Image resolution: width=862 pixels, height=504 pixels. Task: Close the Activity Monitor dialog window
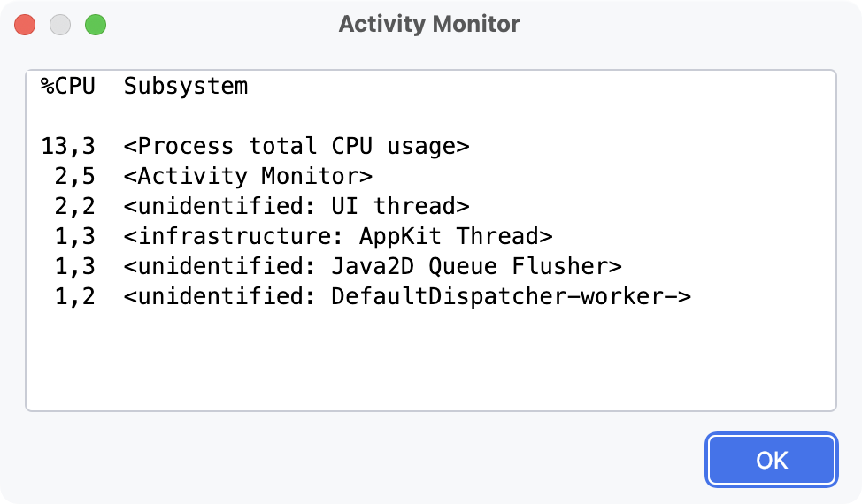pyautogui.click(x=26, y=25)
